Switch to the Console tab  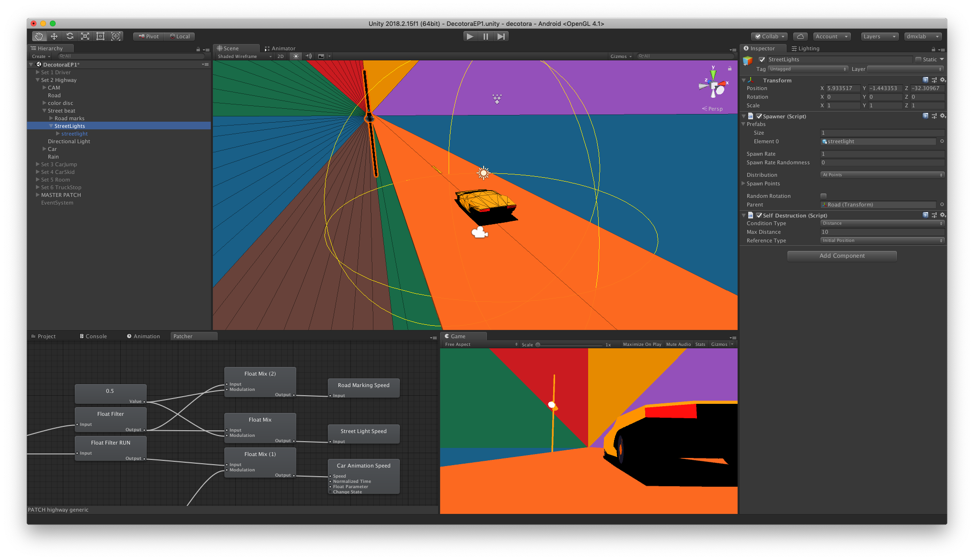(93, 336)
